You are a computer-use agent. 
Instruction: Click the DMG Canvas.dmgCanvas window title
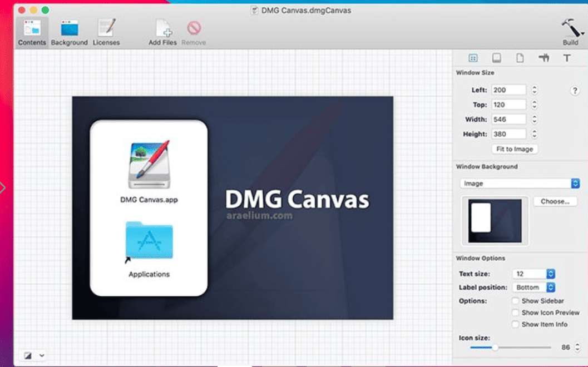click(x=306, y=11)
